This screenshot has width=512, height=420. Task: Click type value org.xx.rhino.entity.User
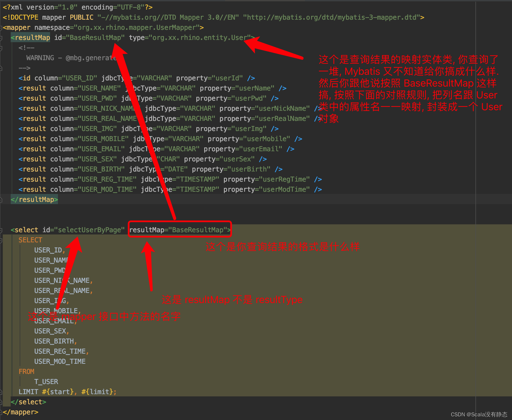tap(200, 38)
